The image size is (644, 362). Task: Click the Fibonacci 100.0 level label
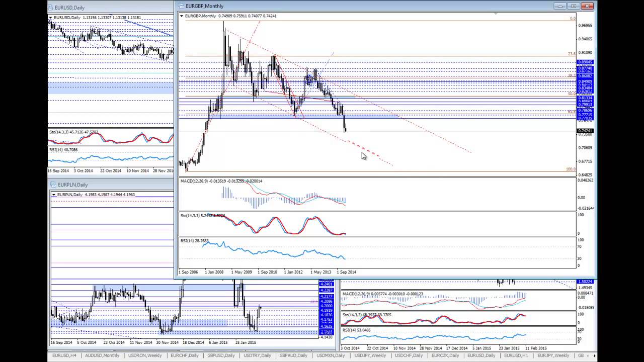click(571, 169)
